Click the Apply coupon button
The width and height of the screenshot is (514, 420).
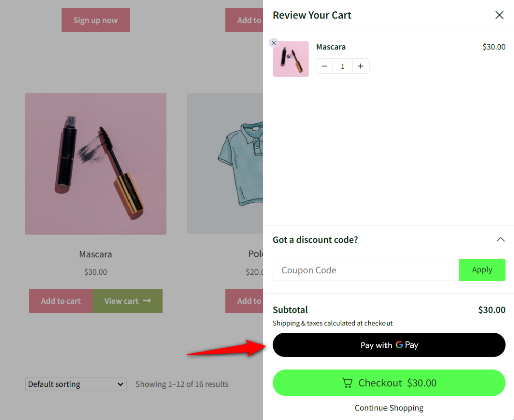pos(482,270)
